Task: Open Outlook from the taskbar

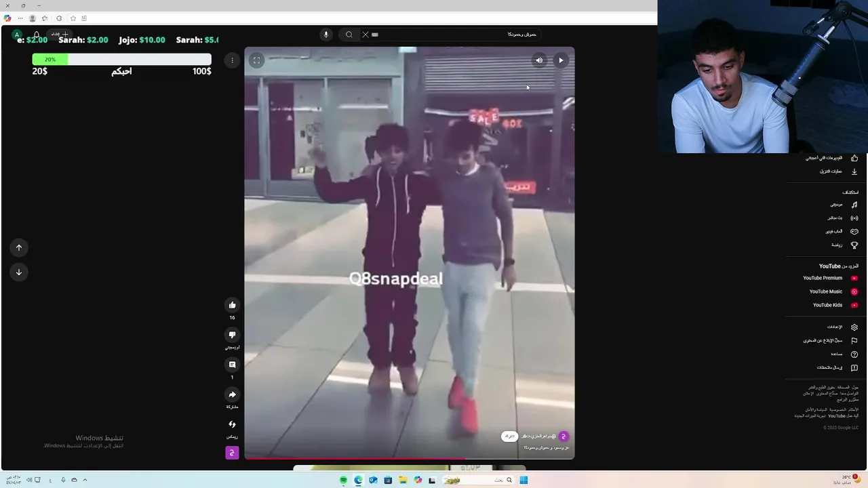Action: [x=373, y=480]
